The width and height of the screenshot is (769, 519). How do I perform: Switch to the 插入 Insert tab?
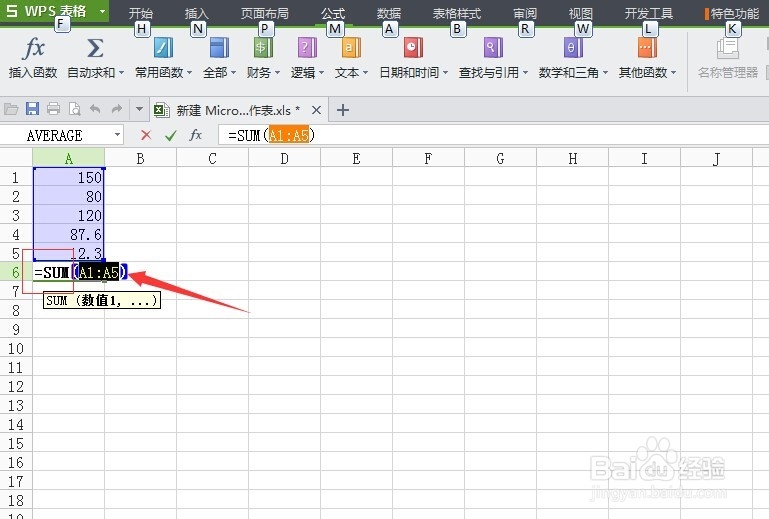click(197, 13)
